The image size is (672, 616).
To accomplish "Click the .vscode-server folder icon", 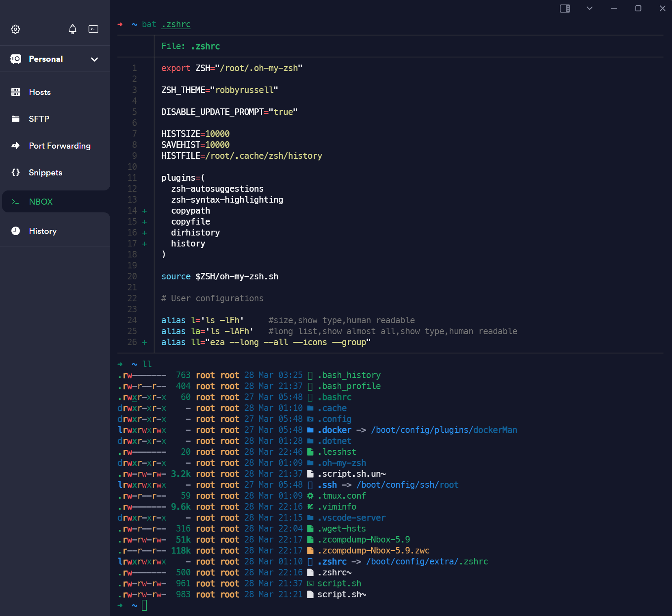I will pos(310,518).
